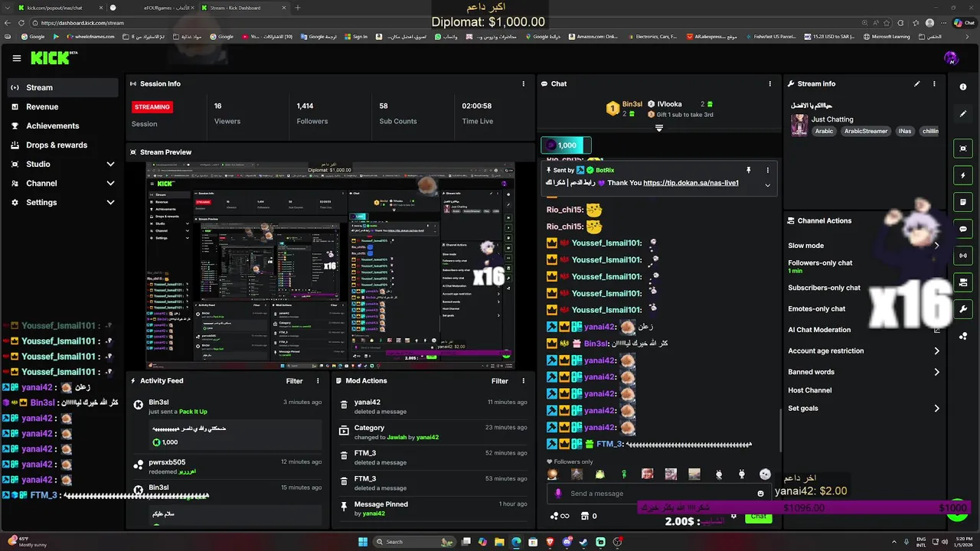The width and height of the screenshot is (980, 551).
Task: Open the tip.dokan.sa link in pinned message
Action: [691, 183]
